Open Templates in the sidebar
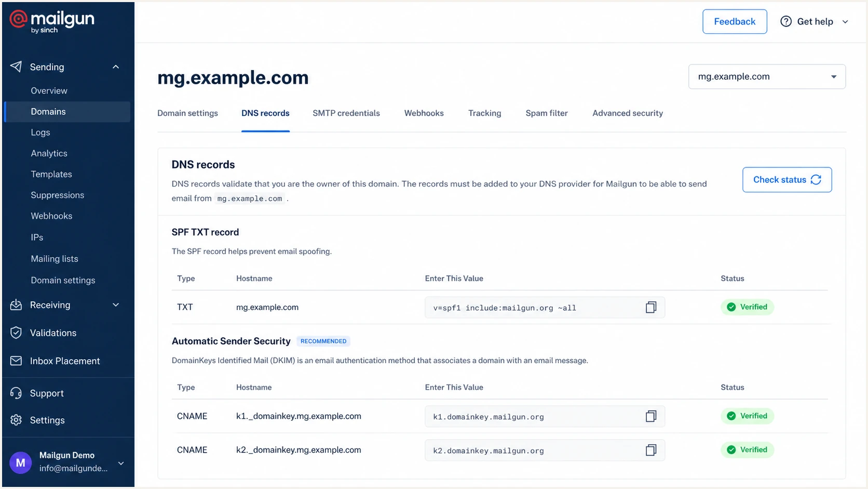This screenshot has height=489, width=868. [x=51, y=174]
